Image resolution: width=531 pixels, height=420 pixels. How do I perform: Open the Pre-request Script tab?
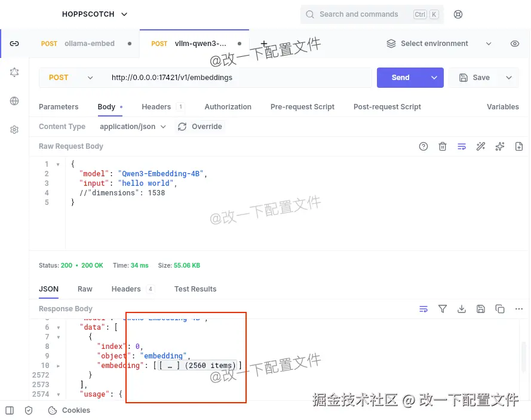tap(302, 107)
